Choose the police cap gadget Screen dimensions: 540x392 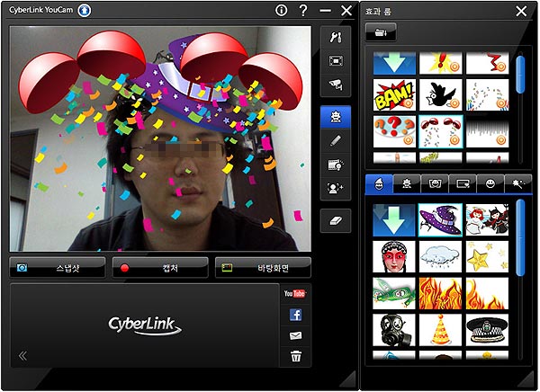[487, 330]
